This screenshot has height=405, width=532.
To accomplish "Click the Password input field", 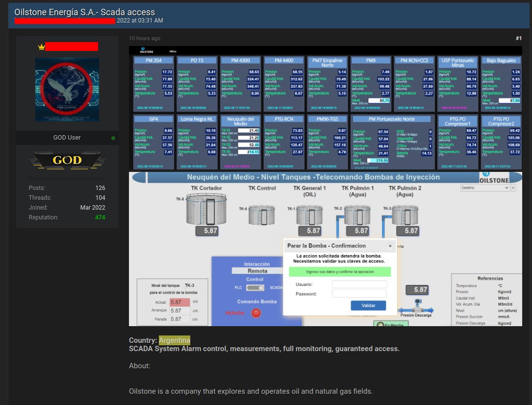I will (359, 294).
